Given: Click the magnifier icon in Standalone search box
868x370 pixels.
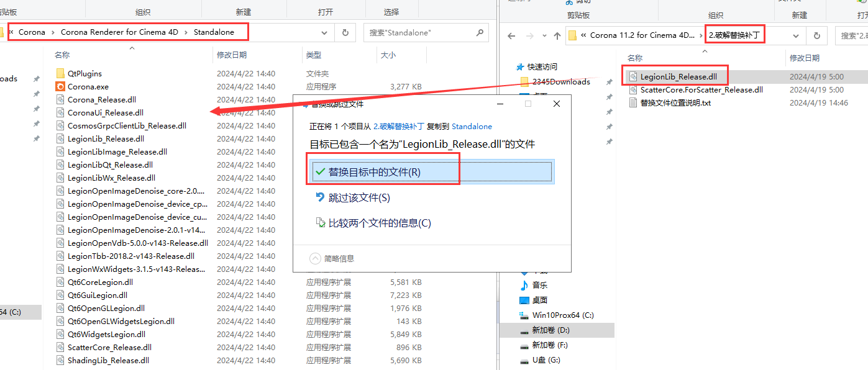Looking at the screenshot, I should coord(480,32).
